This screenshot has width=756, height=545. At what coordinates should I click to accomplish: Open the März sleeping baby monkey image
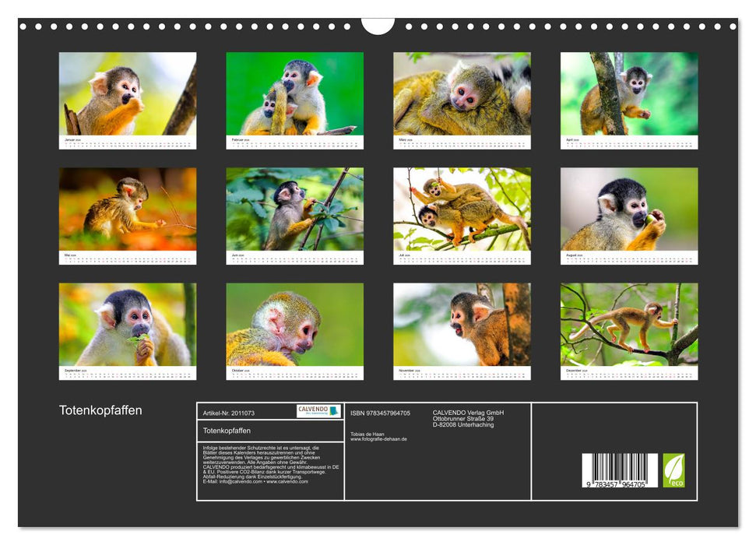click(462, 94)
